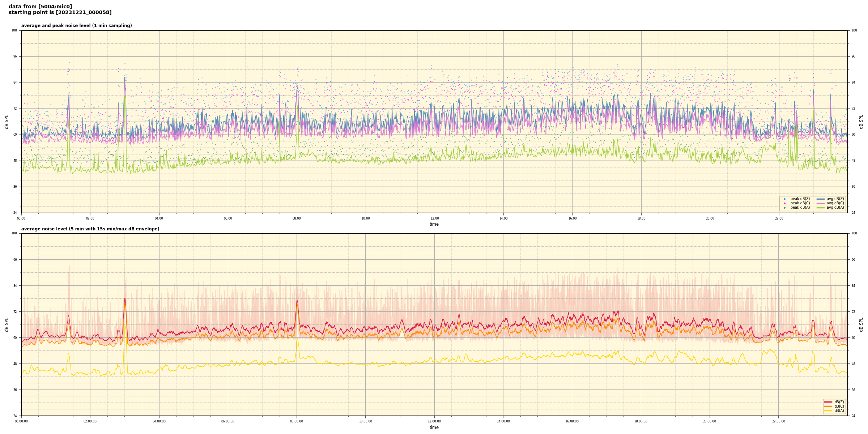Click the green peak dB(A) legend marker
Screen dimensions: 868x434
click(x=784, y=208)
